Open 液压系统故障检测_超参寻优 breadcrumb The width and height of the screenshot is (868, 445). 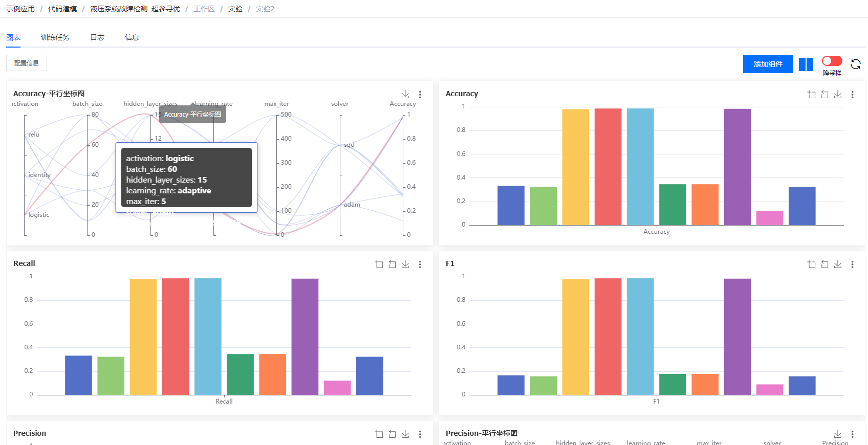135,9
